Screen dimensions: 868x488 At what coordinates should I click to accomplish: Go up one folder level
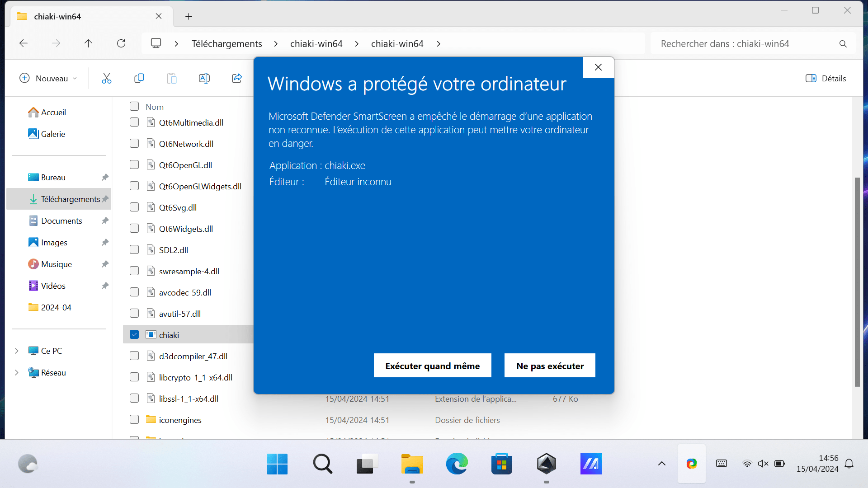tap(88, 43)
